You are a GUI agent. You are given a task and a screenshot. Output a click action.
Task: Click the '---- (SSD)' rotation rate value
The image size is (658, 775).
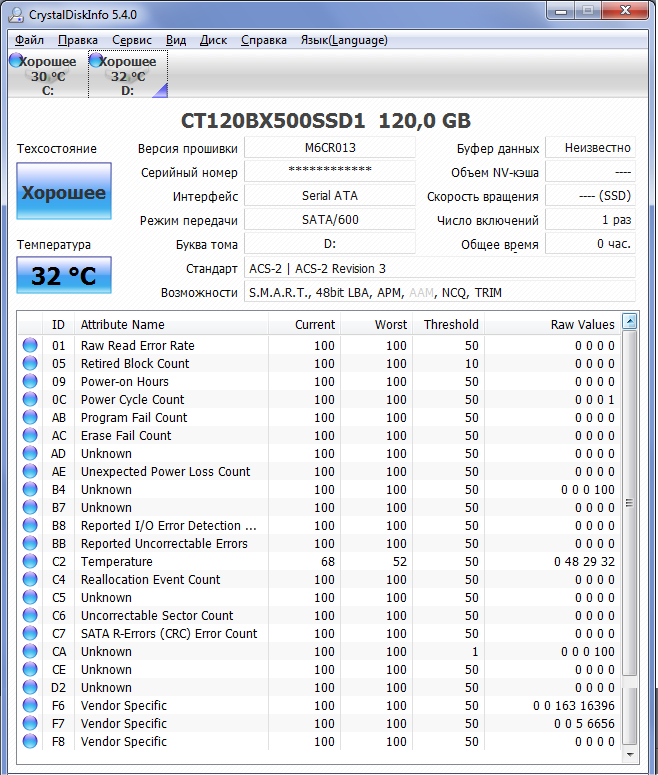(590, 196)
